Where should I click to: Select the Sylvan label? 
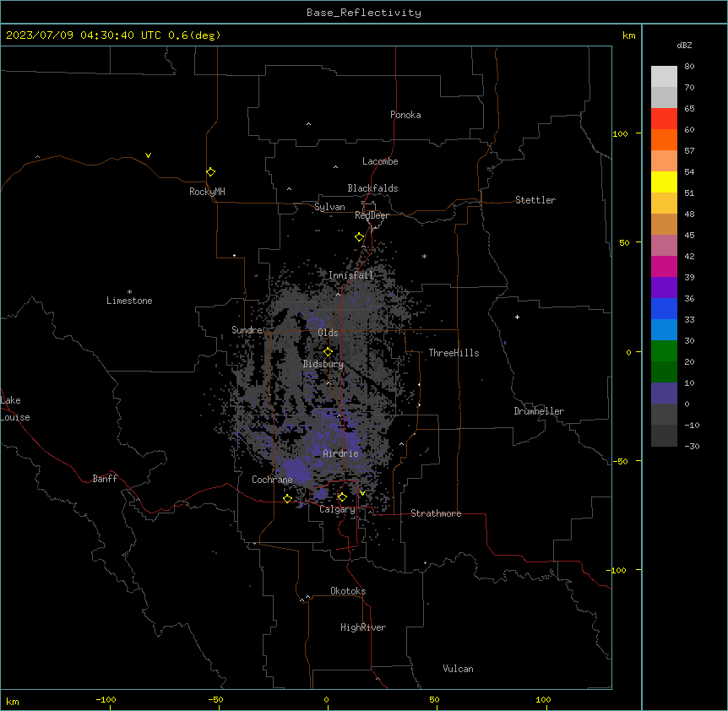pos(329,207)
